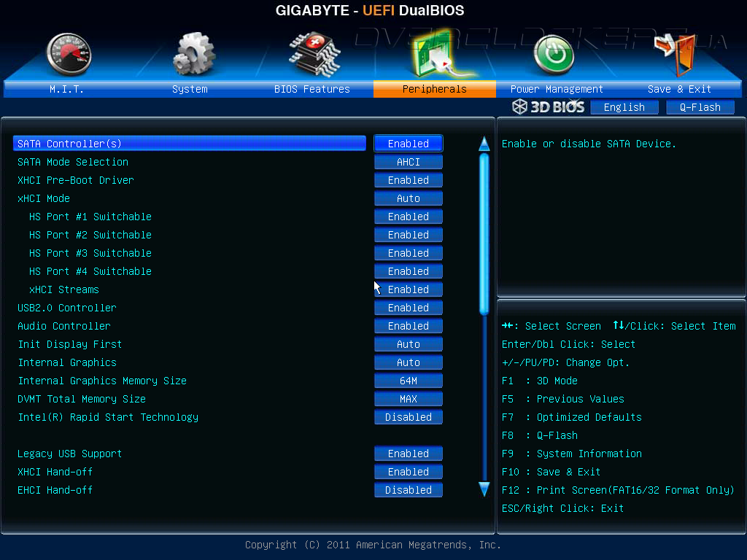Toggle HS Port #1 Switchable value
The height and width of the screenshot is (560, 747).
(409, 217)
